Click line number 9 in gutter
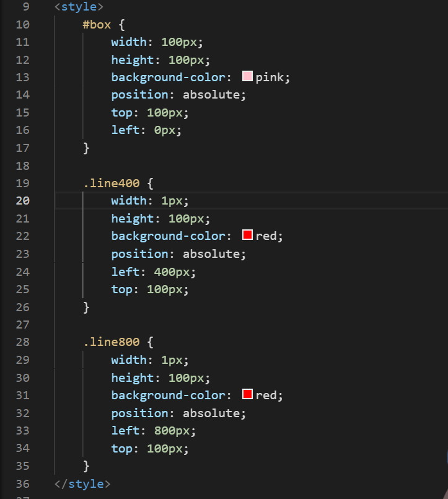448x499 pixels. coord(26,7)
